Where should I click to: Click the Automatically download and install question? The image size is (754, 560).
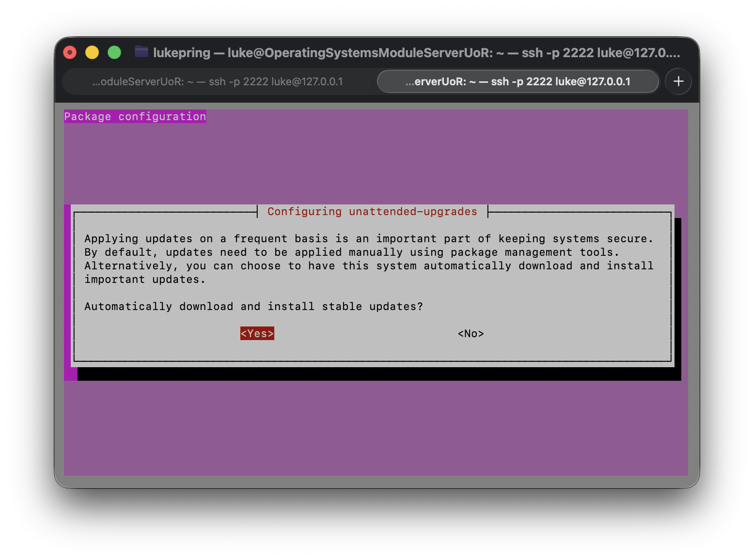253,307
